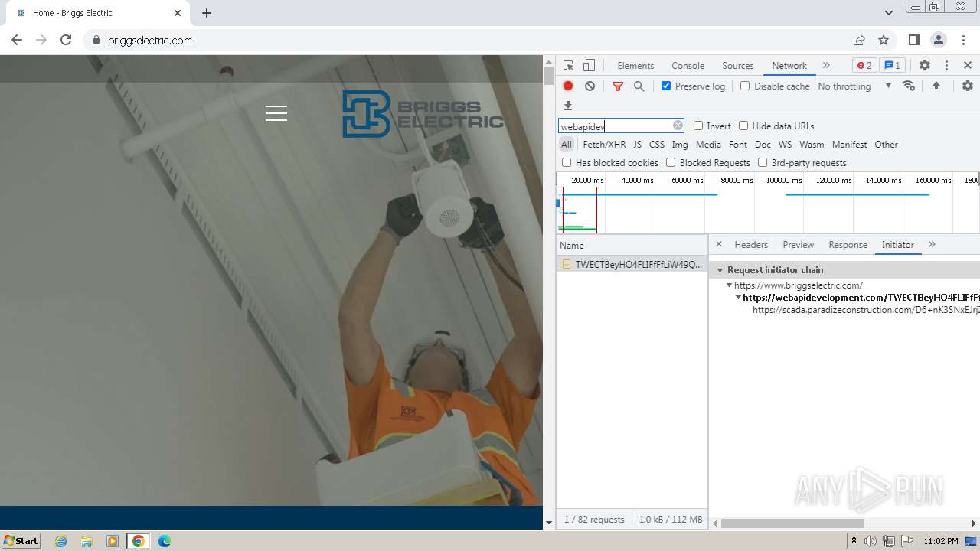Open Network panel settings gear
980x551 pixels.
[x=968, y=86]
